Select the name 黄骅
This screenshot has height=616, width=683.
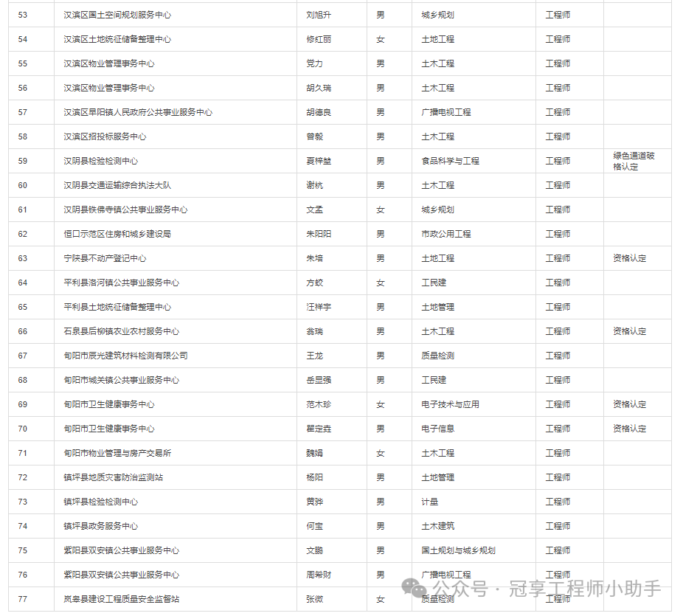tap(314, 502)
